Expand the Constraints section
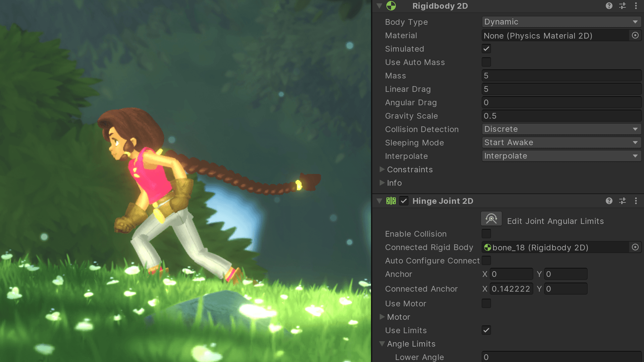 382,169
